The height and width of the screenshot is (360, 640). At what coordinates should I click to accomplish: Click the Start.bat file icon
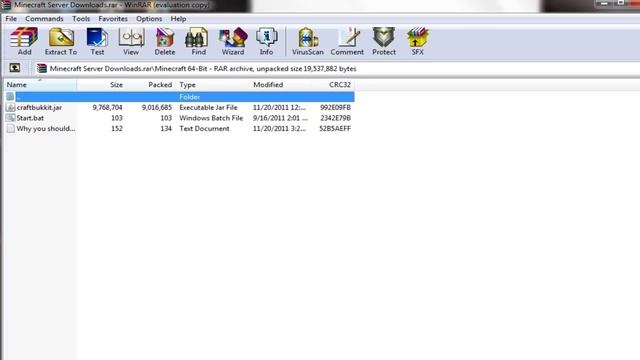pos(11,118)
